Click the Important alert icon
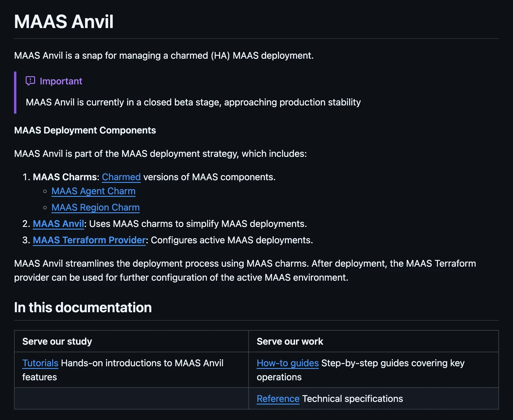This screenshot has width=513, height=420. (x=30, y=81)
